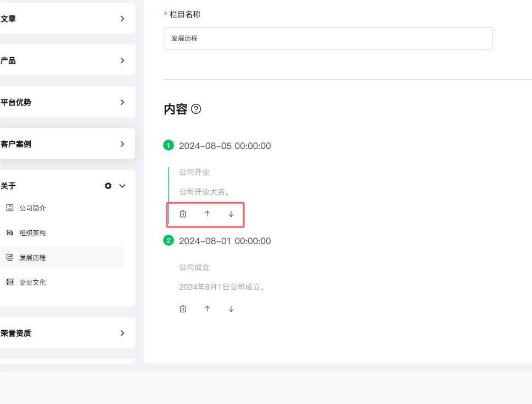This screenshot has width=532, height=404.
Task: Move the 2024-08-01 entry down
Action: click(231, 309)
